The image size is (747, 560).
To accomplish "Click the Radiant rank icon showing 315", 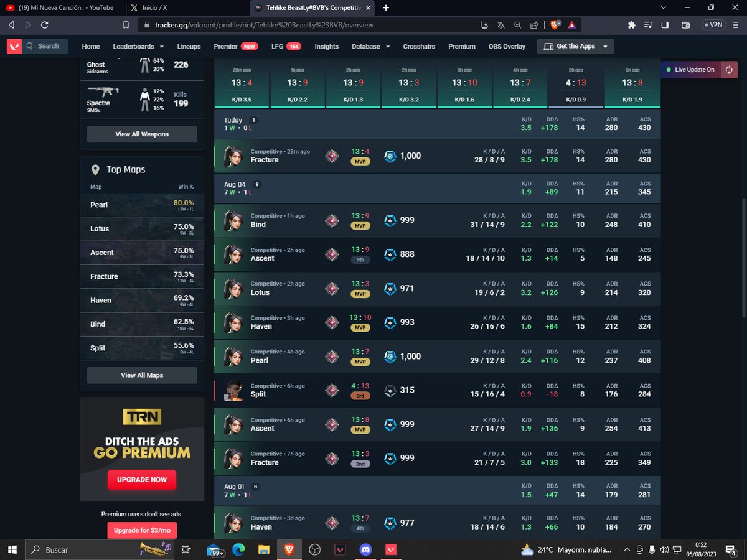I will tap(389, 391).
